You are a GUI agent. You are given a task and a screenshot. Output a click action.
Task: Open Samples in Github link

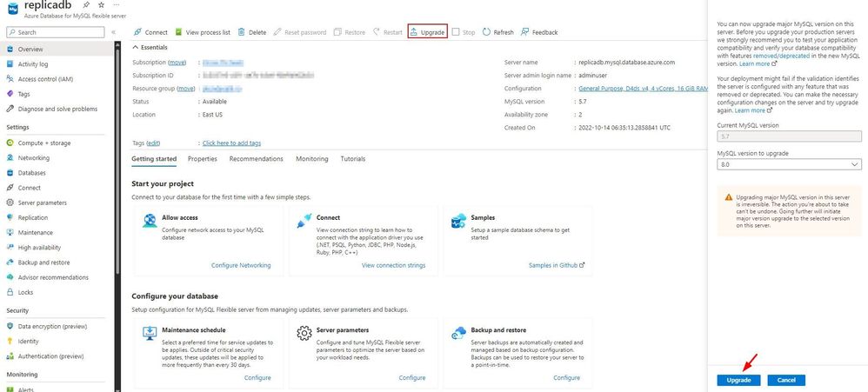pos(557,266)
